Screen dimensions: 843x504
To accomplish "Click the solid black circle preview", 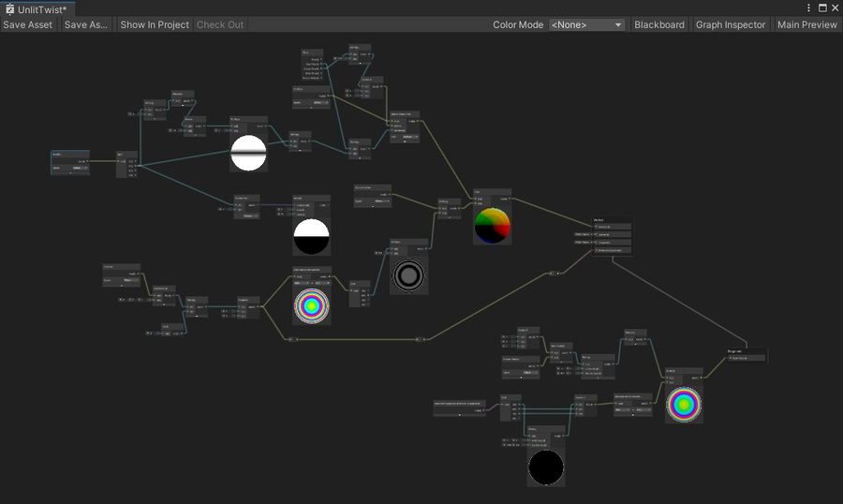I will [546, 467].
